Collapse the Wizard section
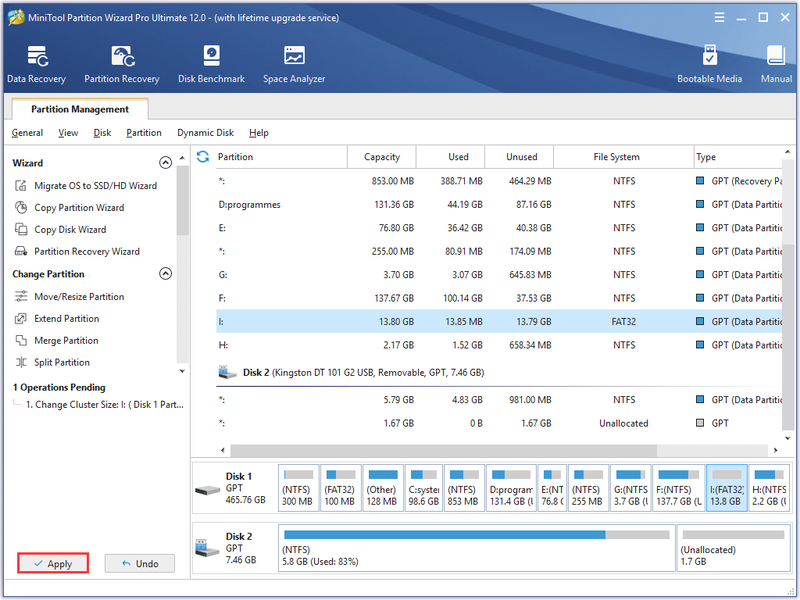800x600 pixels. [x=165, y=163]
